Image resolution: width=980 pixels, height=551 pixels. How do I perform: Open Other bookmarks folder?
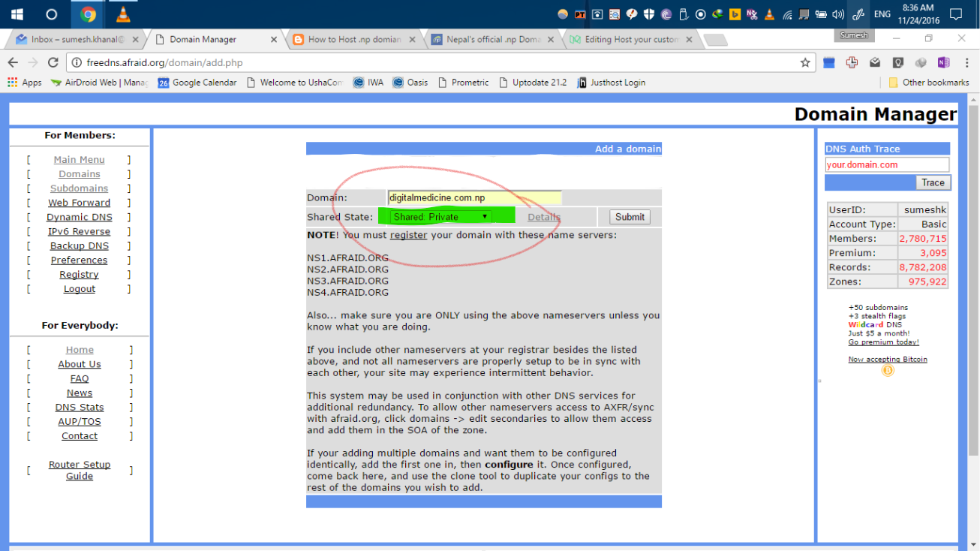coord(928,83)
